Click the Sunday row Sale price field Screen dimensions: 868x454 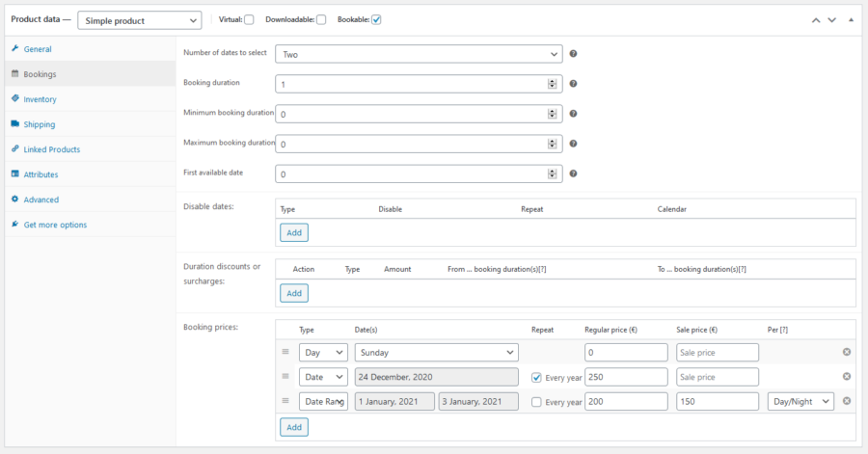[x=718, y=352]
